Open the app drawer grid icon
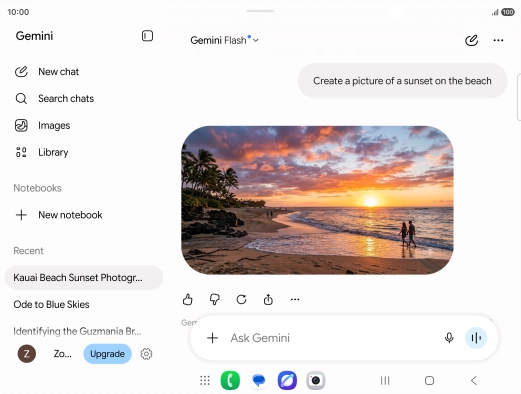Screen dimensions: 521x394 [205, 380]
